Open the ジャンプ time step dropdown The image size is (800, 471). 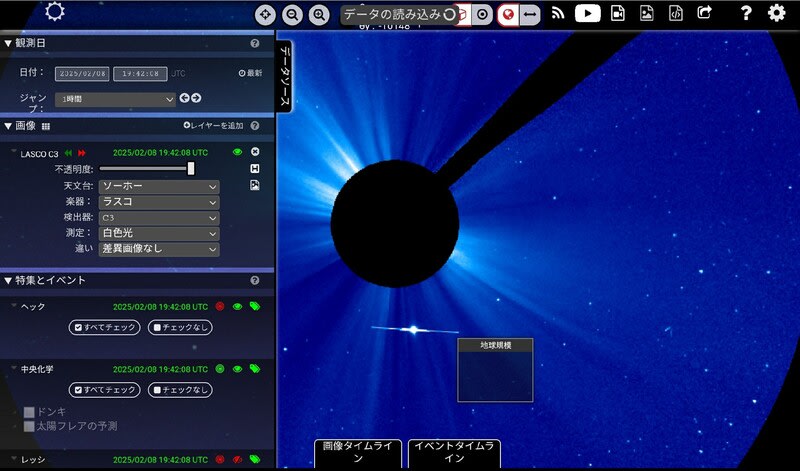(x=115, y=100)
